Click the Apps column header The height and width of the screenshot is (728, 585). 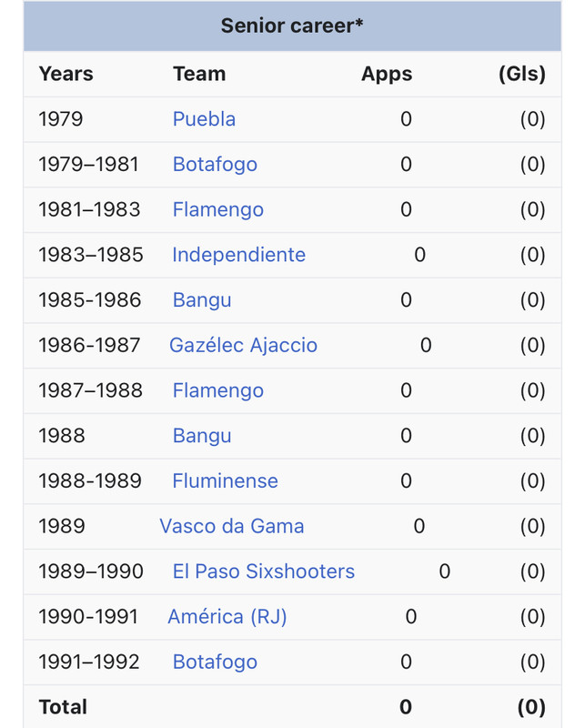387,75
